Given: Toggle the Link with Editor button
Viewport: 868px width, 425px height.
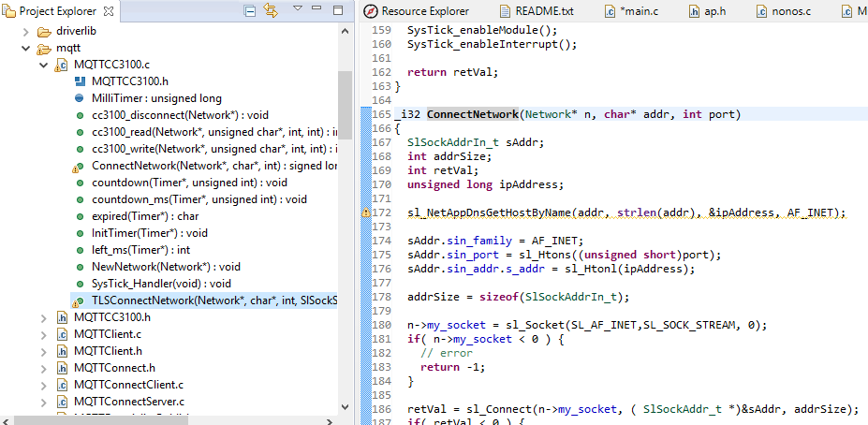Looking at the screenshot, I should pyautogui.click(x=271, y=11).
